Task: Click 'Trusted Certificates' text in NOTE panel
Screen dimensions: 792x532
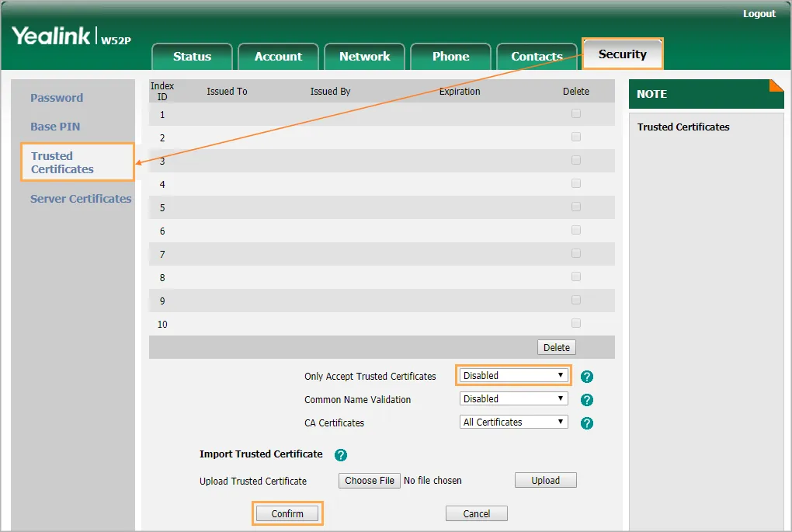Action: [x=683, y=127]
